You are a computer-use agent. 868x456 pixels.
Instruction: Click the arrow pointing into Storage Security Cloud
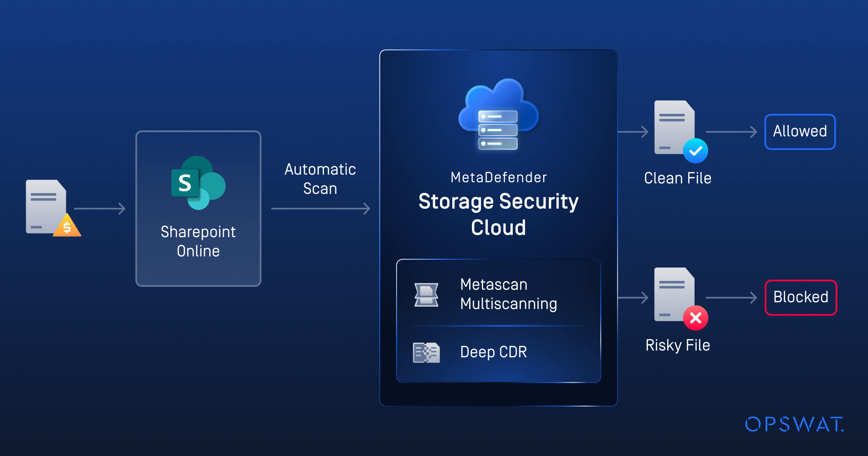[x=320, y=208]
